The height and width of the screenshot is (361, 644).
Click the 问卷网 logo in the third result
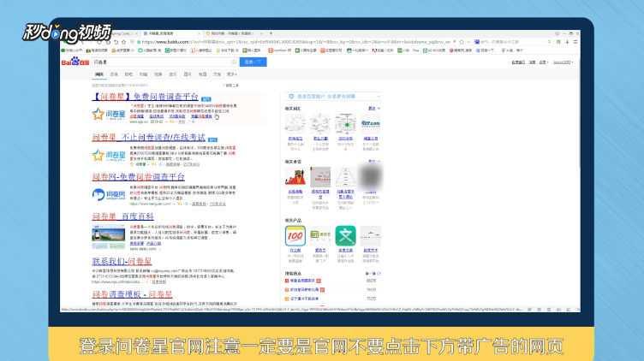[x=109, y=194]
